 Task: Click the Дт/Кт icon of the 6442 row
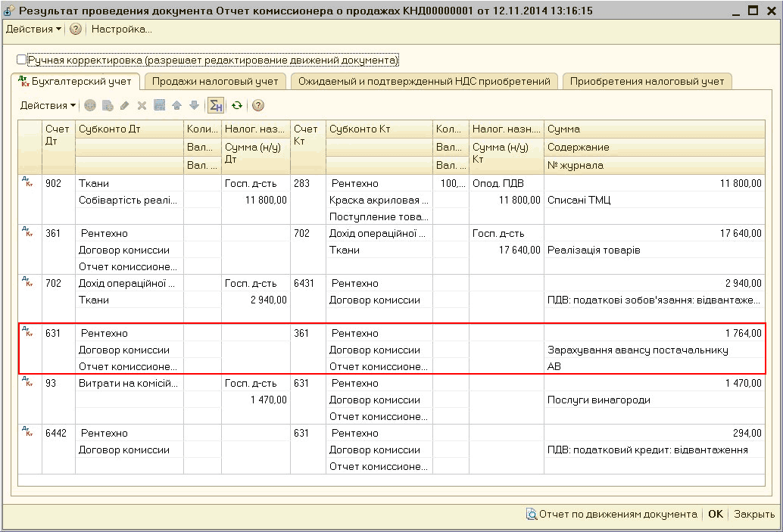pos(28,431)
